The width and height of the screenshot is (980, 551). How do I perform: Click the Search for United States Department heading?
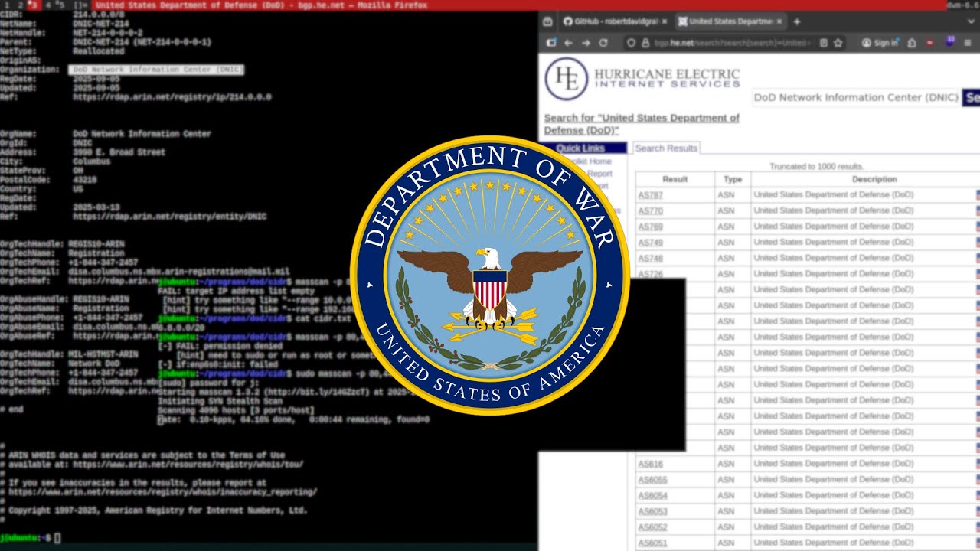click(642, 124)
